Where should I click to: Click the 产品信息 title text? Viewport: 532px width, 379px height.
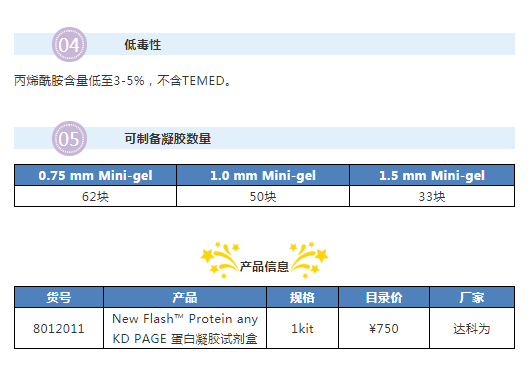[x=264, y=267]
